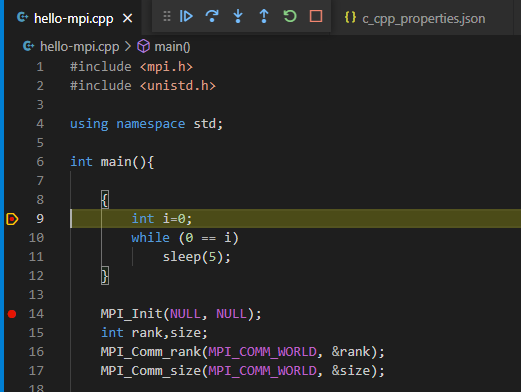Viewport: 521px width, 392px height.
Task: Open the hello-mpi.cpp breadcrumb dropdown
Action: coord(79,47)
